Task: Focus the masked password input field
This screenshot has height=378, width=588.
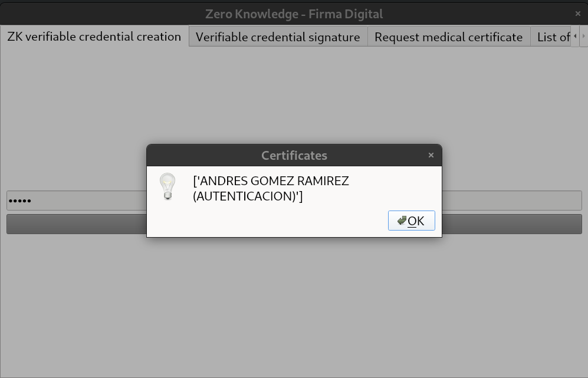Action: (x=294, y=200)
